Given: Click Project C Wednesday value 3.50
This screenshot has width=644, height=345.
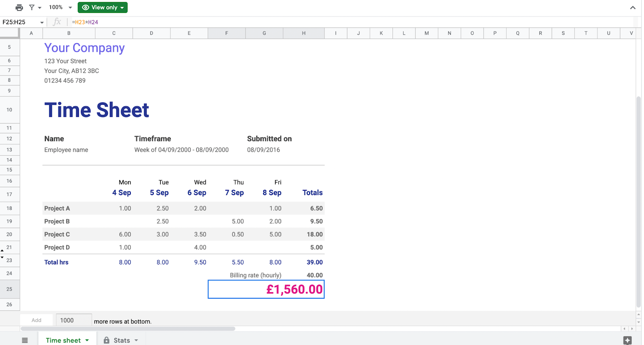Looking at the screenshot, I should (200, 234).
